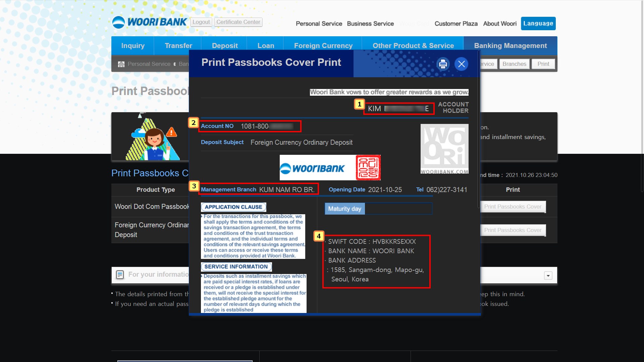Open the Other Product & Service menu
The width and height of the screenshot is (644, 362).
tap(413, 46)
